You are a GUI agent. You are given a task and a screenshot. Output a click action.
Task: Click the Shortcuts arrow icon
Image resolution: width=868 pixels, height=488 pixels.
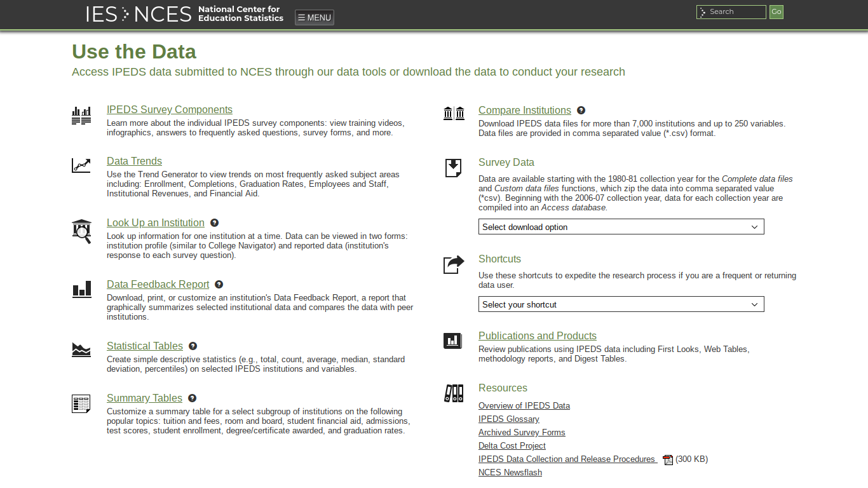(454, 265)
